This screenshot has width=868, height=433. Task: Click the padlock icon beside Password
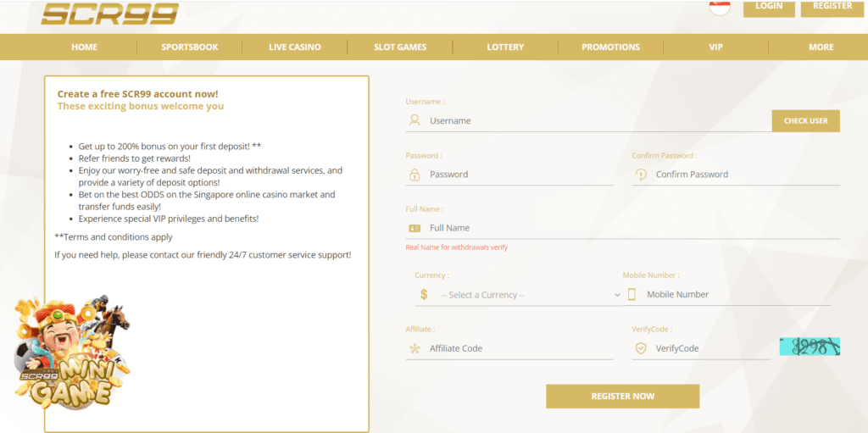414,175
